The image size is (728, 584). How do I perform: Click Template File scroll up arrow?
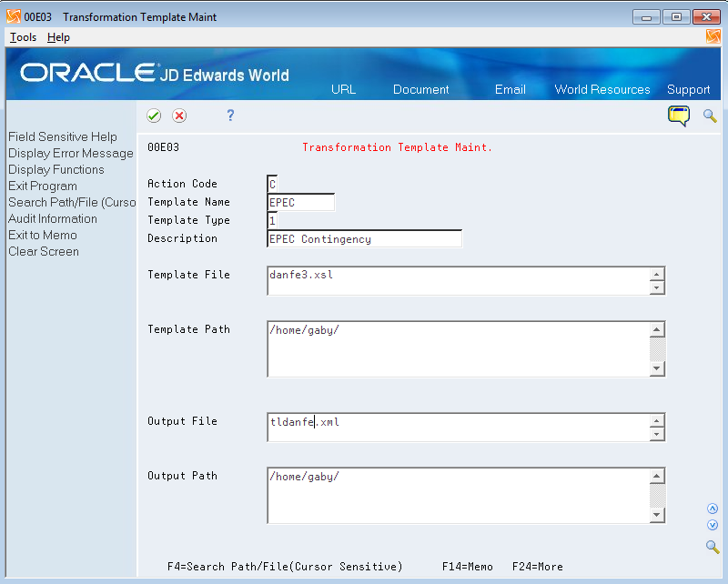pyautogui.click(x=657, y=274)
